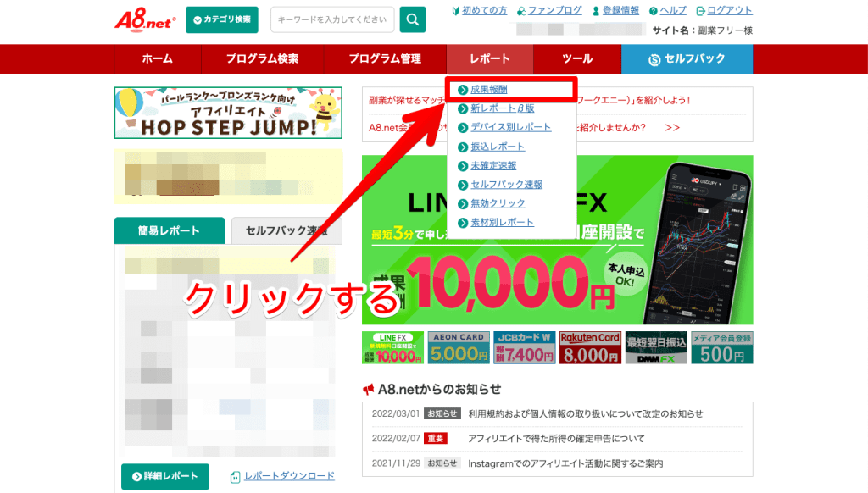The width and height of the screenshot is (868, 493).
Task: Click the beginner leaf icon
Action: point(455,10)
